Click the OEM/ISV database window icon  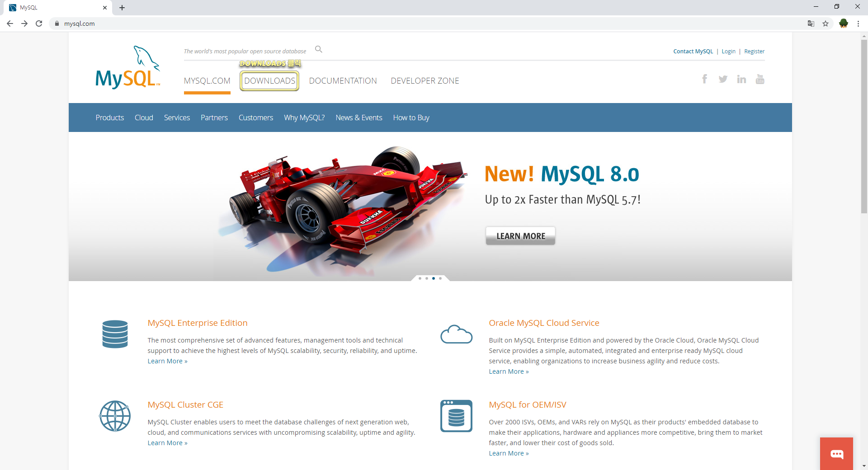click(456, 416)
